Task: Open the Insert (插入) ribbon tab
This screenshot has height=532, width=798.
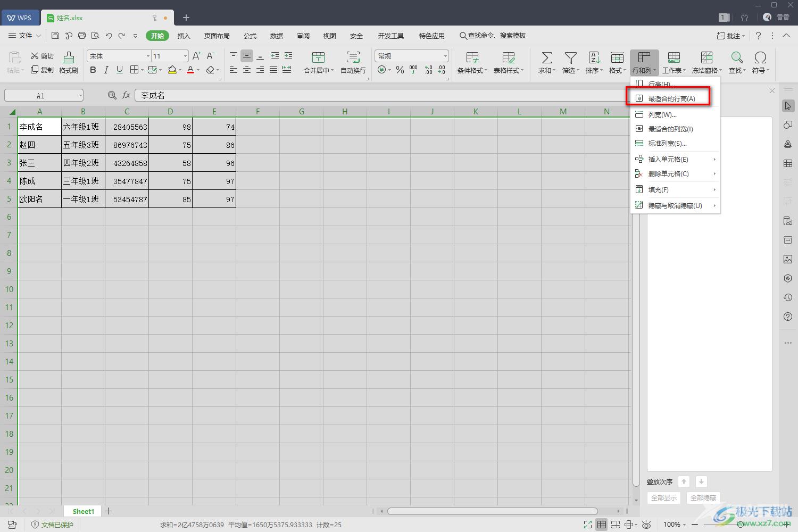Action: coord(184,36)
